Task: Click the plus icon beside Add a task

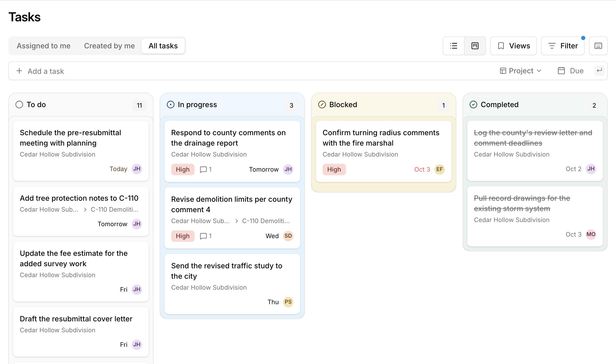Action: click(x=19, y=71)
